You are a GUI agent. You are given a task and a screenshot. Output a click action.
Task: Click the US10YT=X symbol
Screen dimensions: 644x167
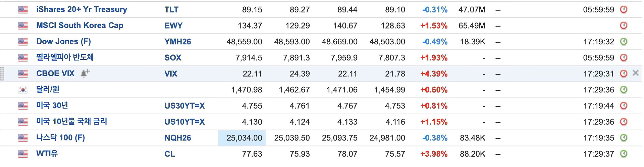pos(184,122)
